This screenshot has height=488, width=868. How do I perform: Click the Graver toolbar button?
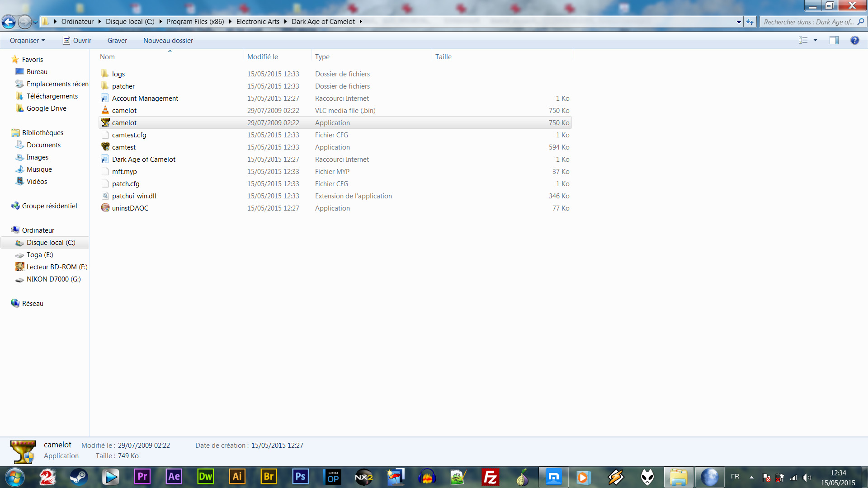117,41
